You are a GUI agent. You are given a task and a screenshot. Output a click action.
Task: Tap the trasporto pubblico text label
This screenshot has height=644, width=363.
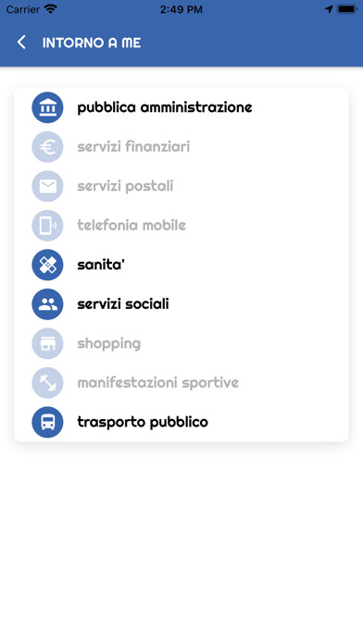click(x=143, y=422)
